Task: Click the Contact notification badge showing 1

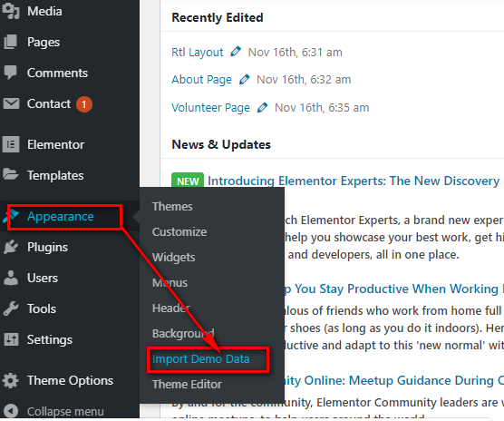Action: coord(84,104)
